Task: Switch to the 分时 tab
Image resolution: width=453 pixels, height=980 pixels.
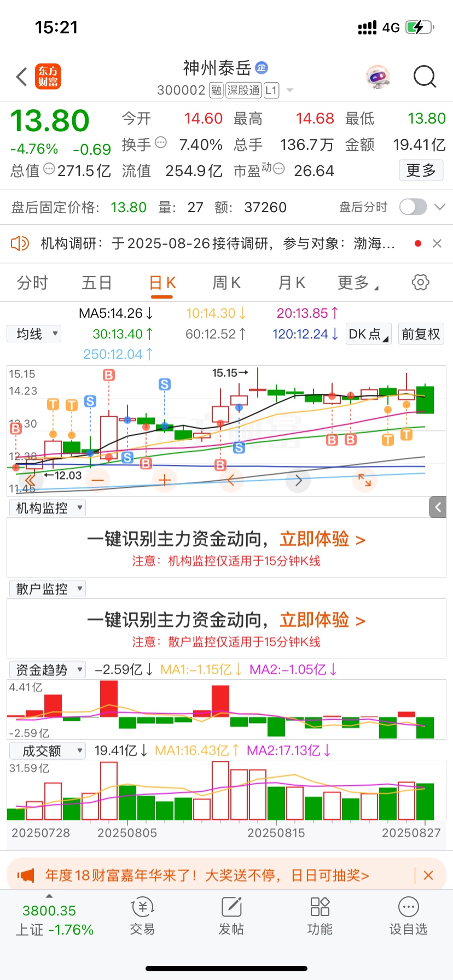Action: 33,283
